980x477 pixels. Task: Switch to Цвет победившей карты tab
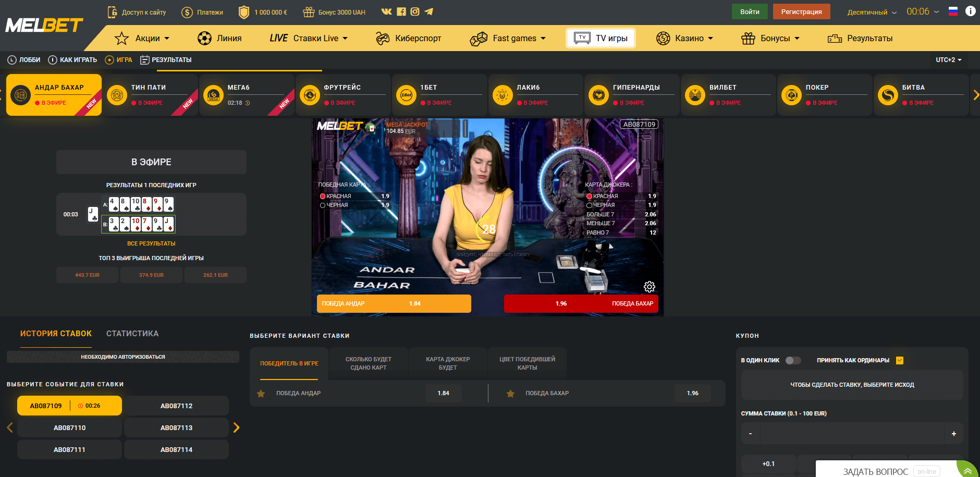point(527,363)
